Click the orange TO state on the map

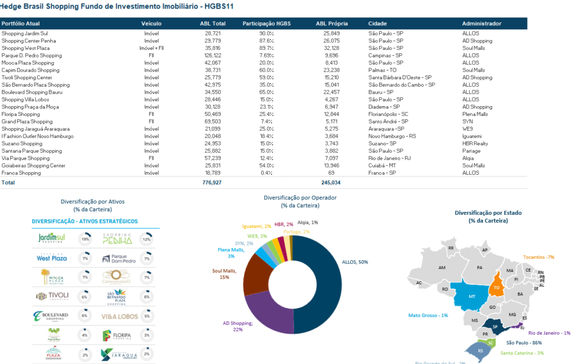(x=496, y=286)
